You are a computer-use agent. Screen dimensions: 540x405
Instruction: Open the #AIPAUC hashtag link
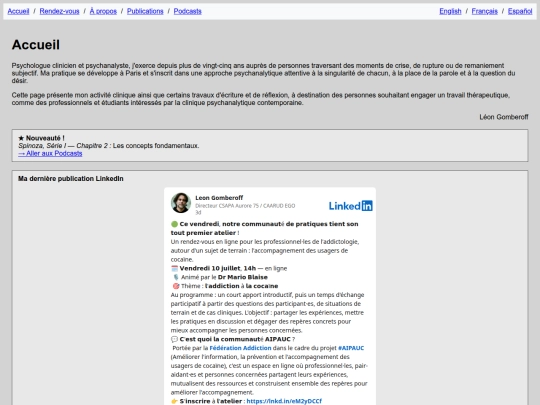[x=351, y=348]
